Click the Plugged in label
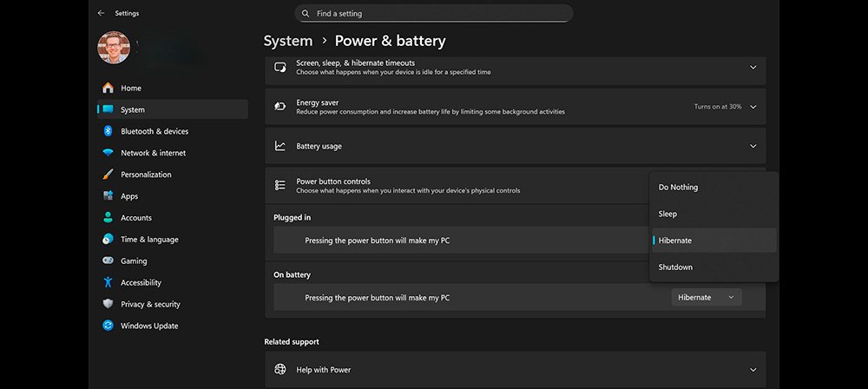 click(292, 218)
